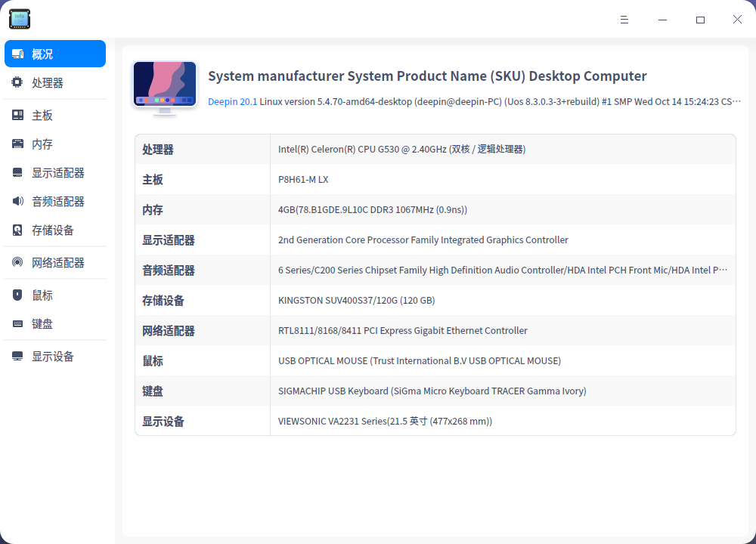Select the mouse icon in sidebar
The width and height of the screenshot is (756, 544).
coord(17,295)
